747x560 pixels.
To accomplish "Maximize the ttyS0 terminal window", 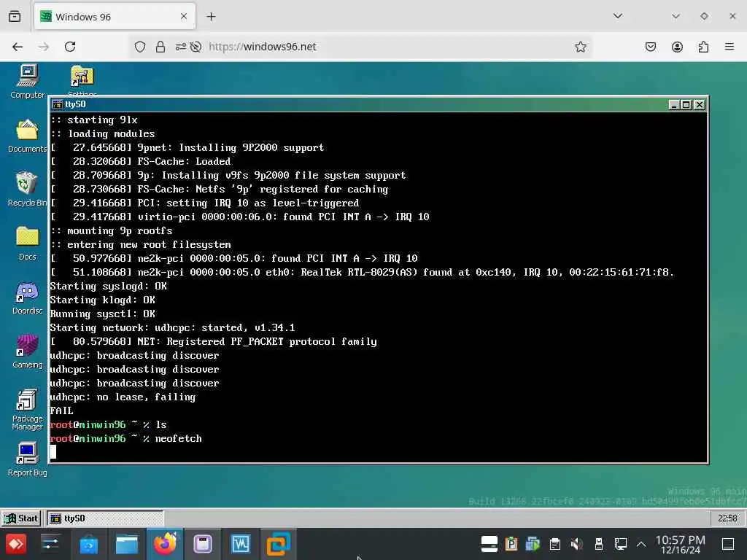I will click(x=686, y=105).
